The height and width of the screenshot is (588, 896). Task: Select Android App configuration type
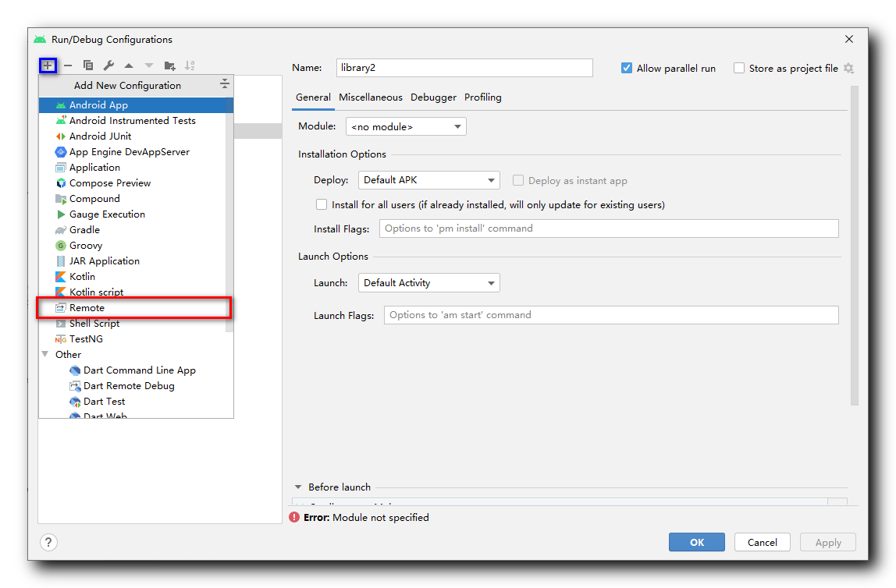[x=136, y=105]
